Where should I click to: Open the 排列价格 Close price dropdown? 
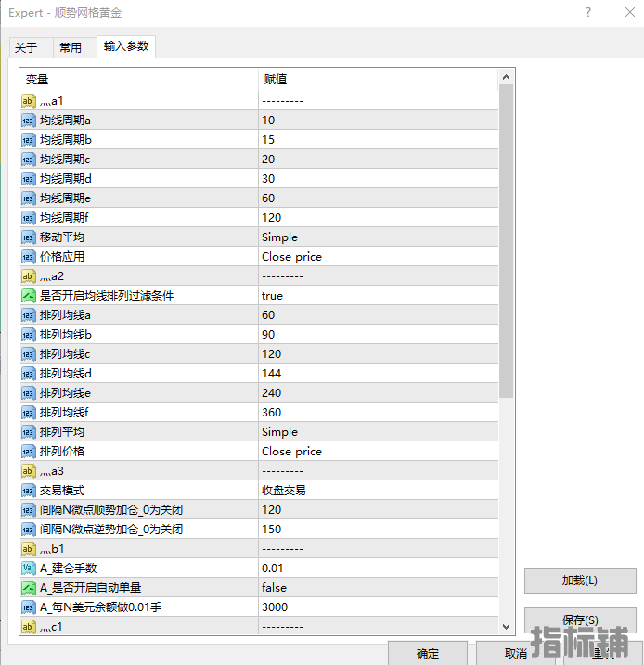point(378,452)
